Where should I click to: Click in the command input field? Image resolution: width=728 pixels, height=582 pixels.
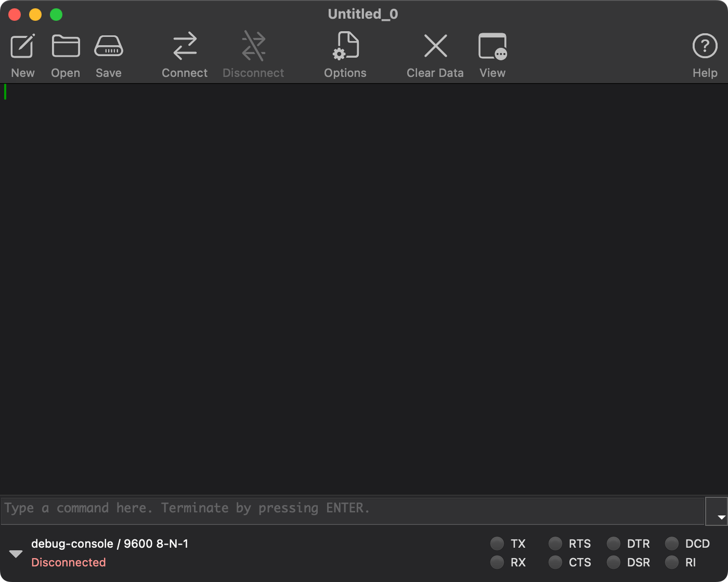coord(353,509)
